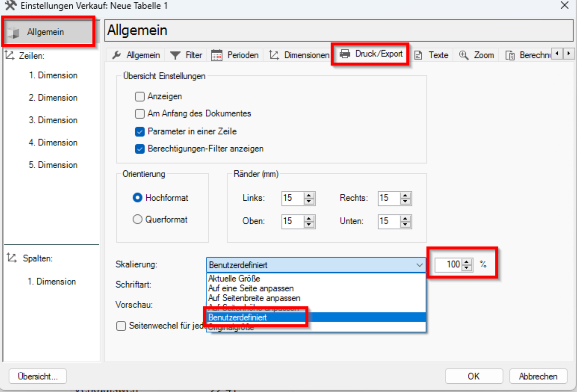Click the Links margin input field

pos(293,198)
